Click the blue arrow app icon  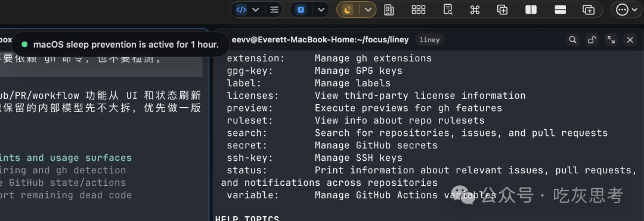tap(301, 10)
